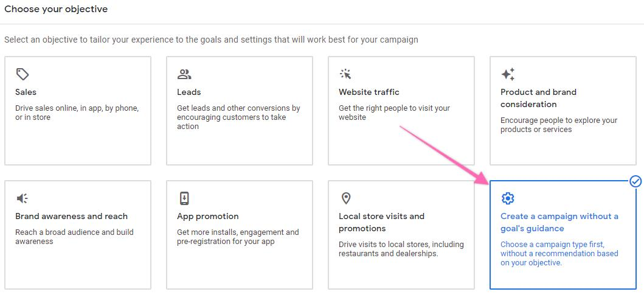
Task: Click the gear icon for no-goal campaign
Action: click(x=508, y=198)
